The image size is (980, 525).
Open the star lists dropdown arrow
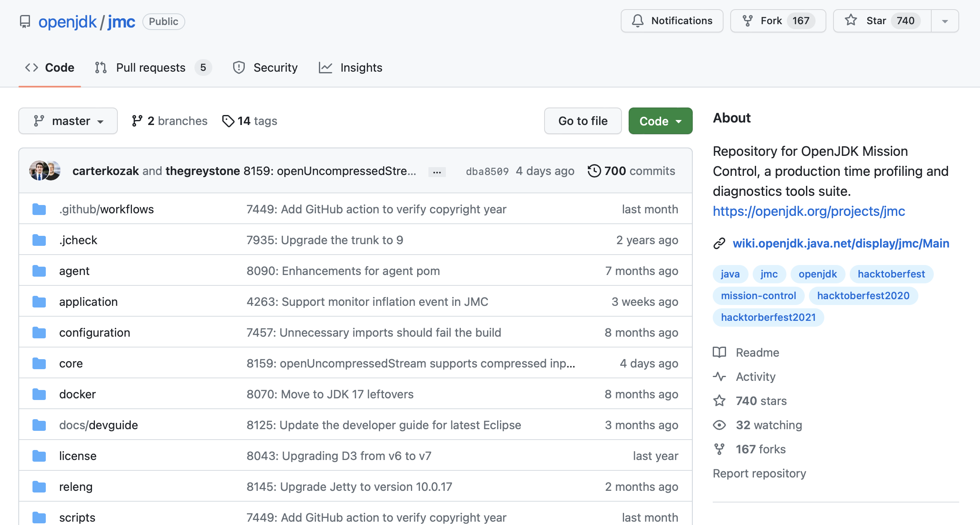[945, 21]
